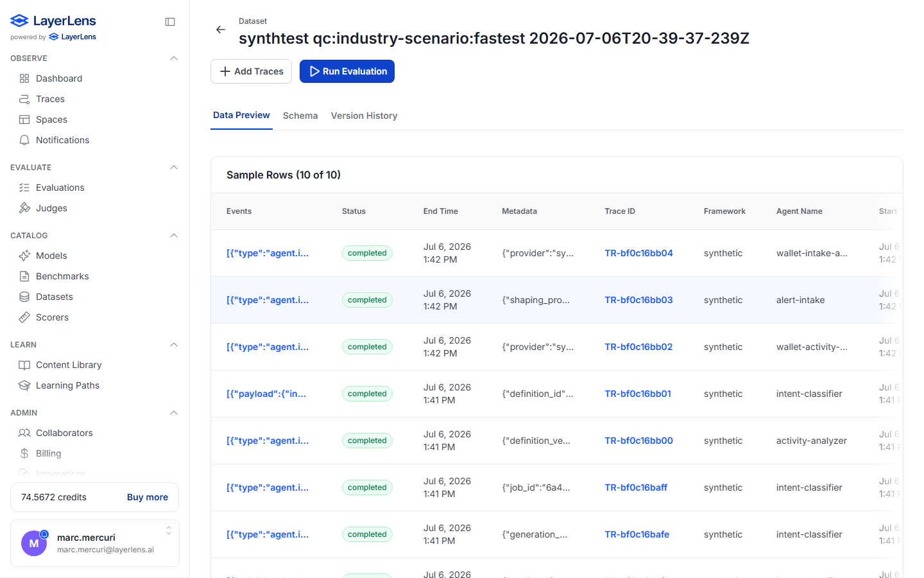Click the marc.mercuri avatar
Image resolution: width=924 pixels, height=578 pixels.
34,543
